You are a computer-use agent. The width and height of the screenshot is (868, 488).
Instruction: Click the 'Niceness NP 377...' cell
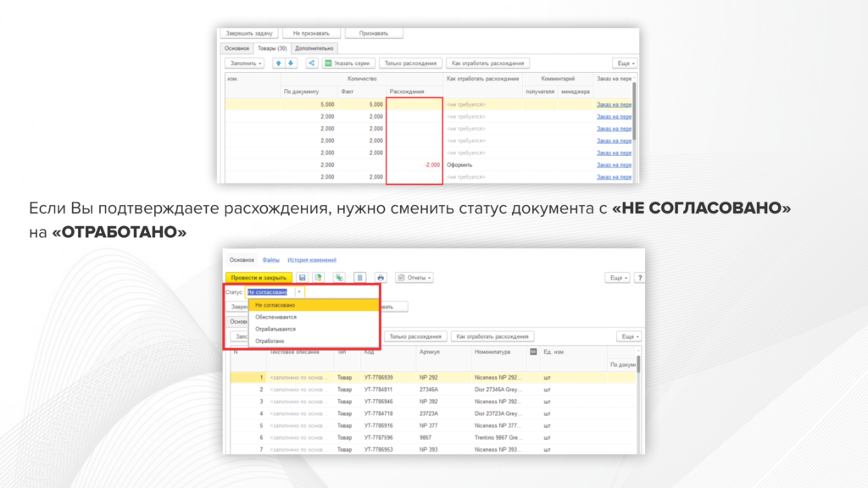tap(498, 426)
